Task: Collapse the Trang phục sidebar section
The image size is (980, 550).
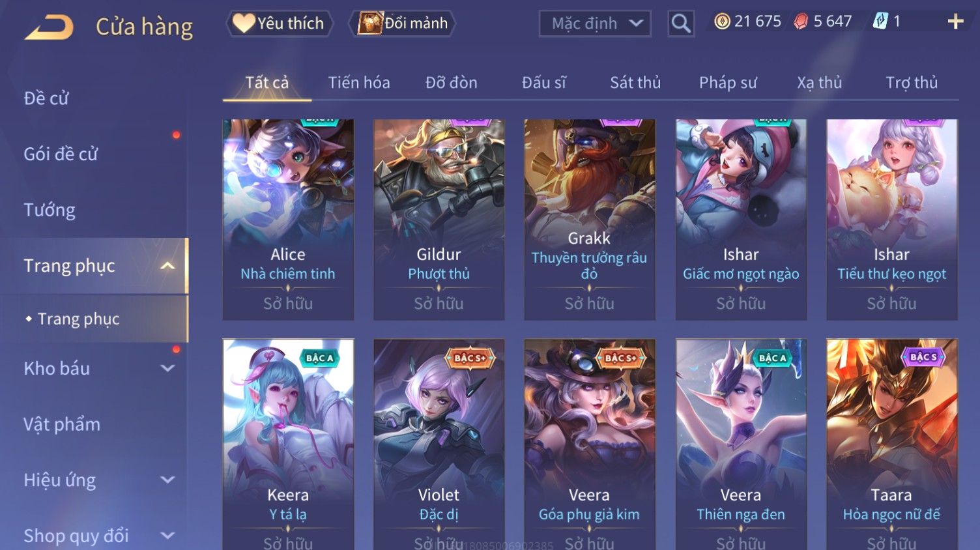Action: [x=167, y=266]
